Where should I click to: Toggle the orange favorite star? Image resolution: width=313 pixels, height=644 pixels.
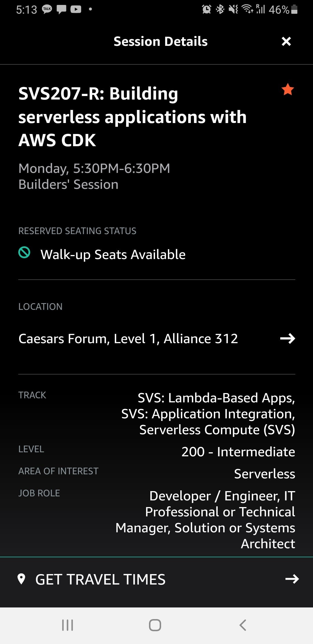tap(287, 89)
